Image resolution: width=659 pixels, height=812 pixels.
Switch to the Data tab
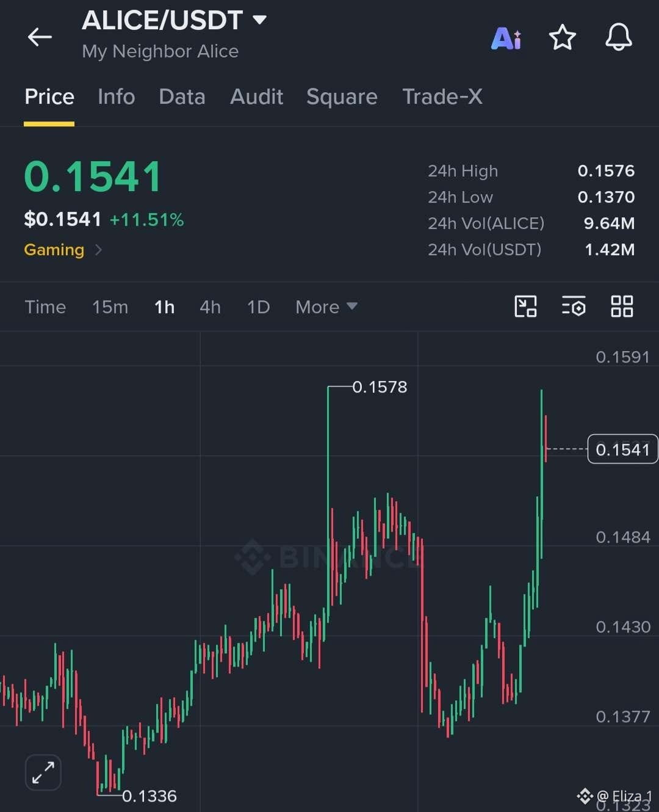click(x=182, y=96)
